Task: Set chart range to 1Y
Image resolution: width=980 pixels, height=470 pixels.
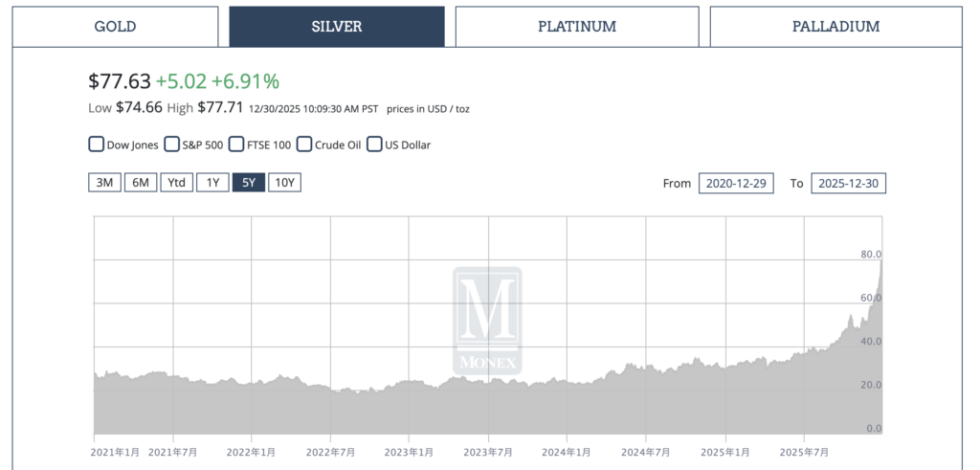Action: pyautogui.click(x=212, y=182)
